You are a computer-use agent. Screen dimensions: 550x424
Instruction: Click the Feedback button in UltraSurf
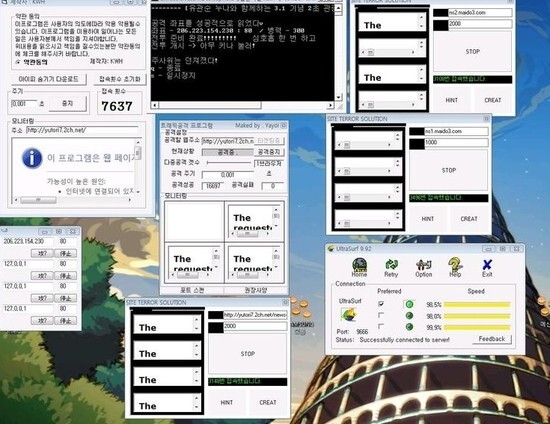(491, 339)
